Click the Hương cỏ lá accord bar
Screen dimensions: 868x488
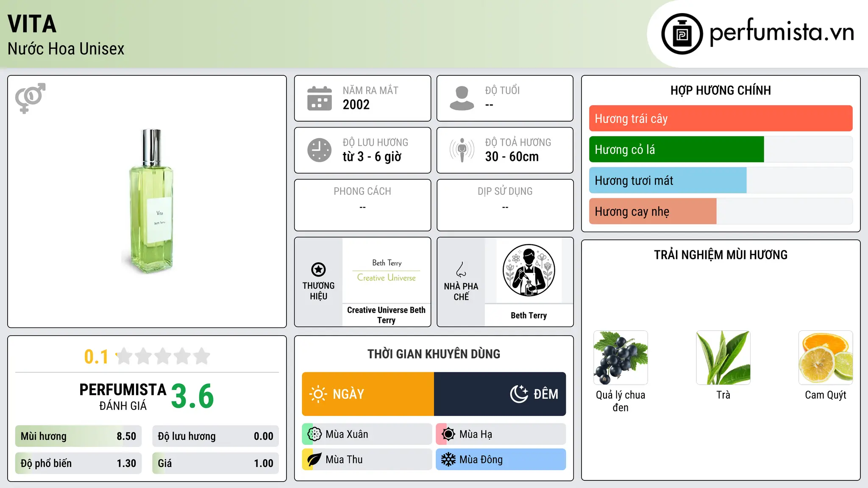tap(721, 150)
